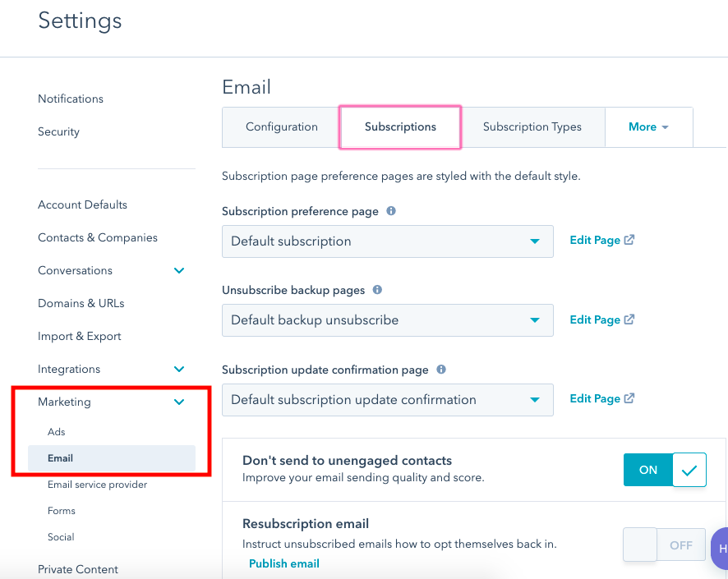This screenshot has width=728, height=579.
Task: Enable the Resubscription email toggle
Action: 665,545
